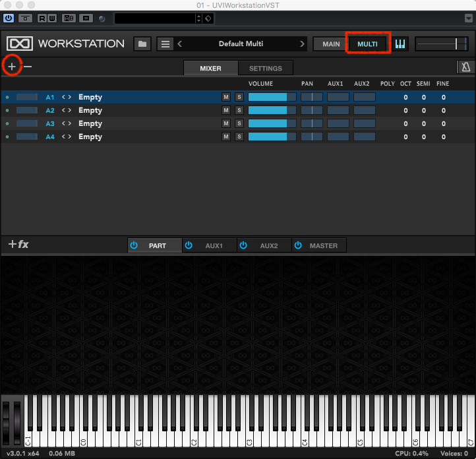476x459 pixels.
Task: Click the master volume slider
Action: (x=441, y=44)
